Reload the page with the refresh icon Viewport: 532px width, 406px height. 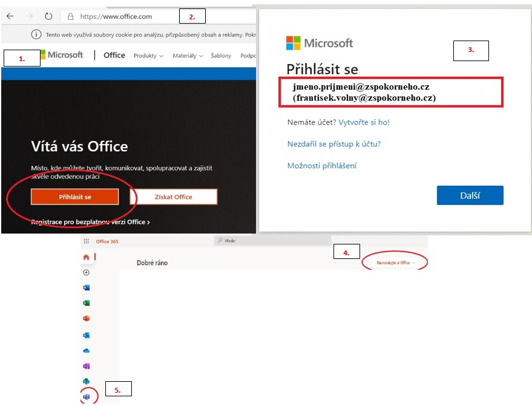click(x=48, y=16)
